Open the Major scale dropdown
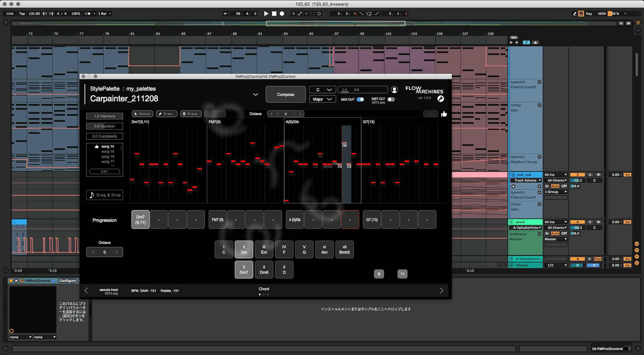 click(x=322, y=99)
